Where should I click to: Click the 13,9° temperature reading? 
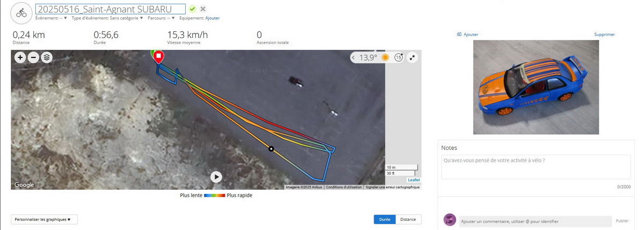pyautogui.click(x=368, y=57)
